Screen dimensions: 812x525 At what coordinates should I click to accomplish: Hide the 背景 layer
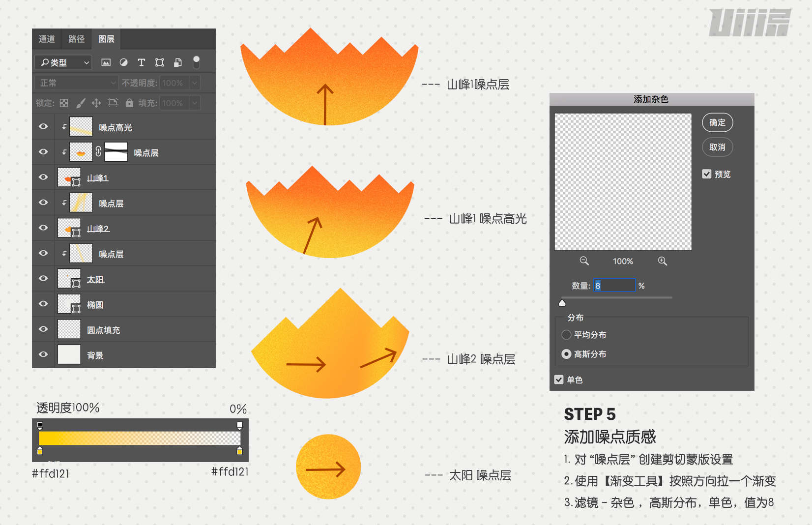click(43, 354)
